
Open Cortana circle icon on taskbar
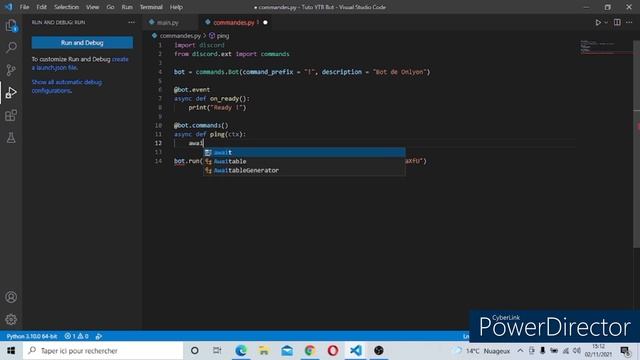tap(195, 351)
